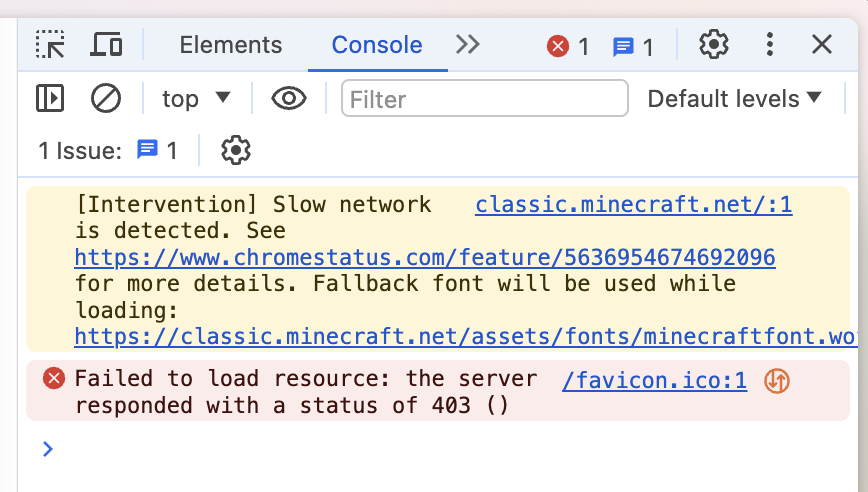The height and width of the screenshot is (492, 868).
Task: Show the console sidebar
Action: [50, 98]
